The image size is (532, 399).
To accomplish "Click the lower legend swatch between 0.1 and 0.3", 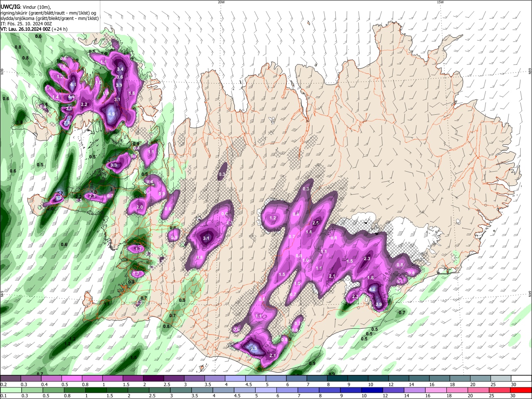I will 10,390.
